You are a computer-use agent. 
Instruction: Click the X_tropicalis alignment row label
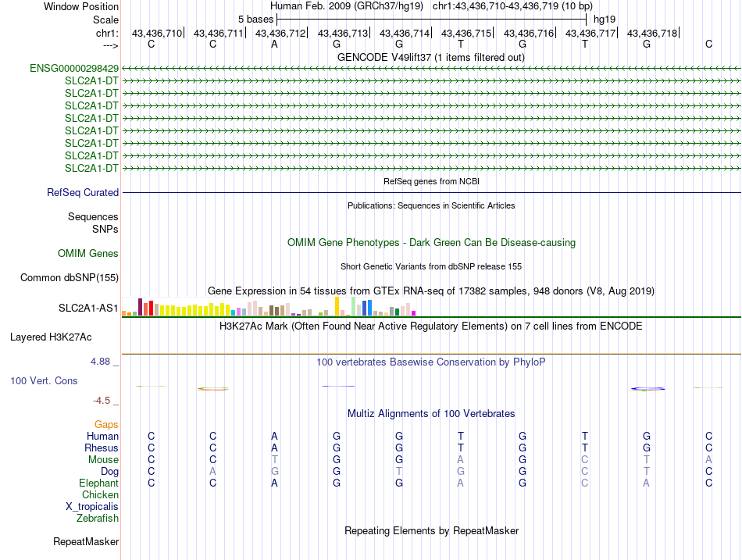92,507
